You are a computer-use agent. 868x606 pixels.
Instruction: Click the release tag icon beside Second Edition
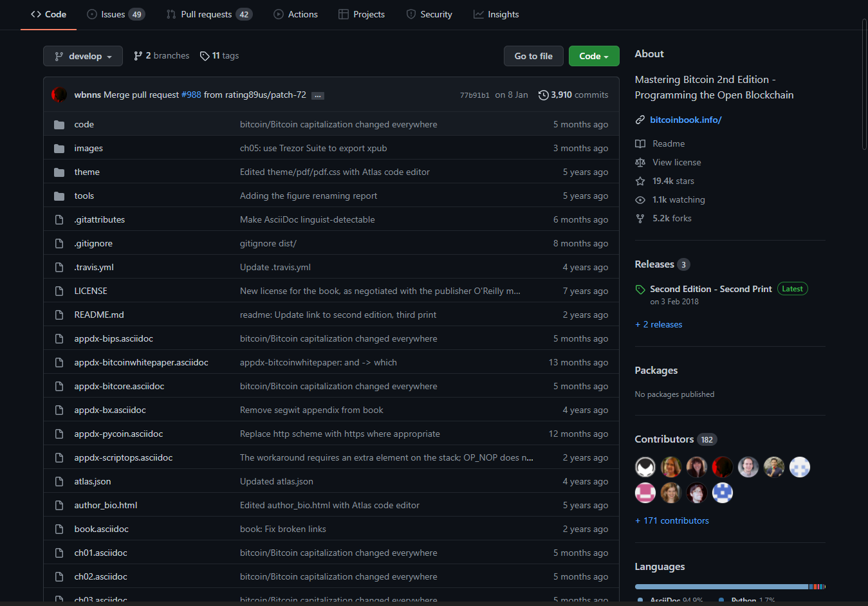point(640,289)
